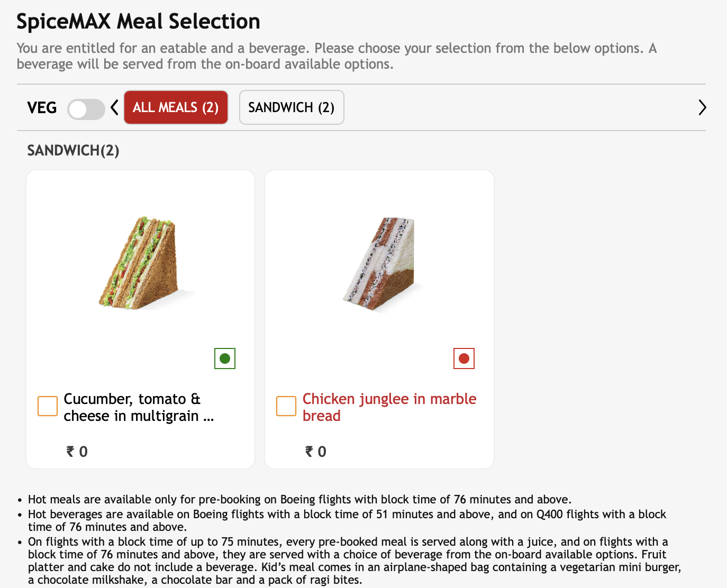Screen dimensions: 727x588
Task: Toggle the VEG only switch
Action: tap(86, 109)
